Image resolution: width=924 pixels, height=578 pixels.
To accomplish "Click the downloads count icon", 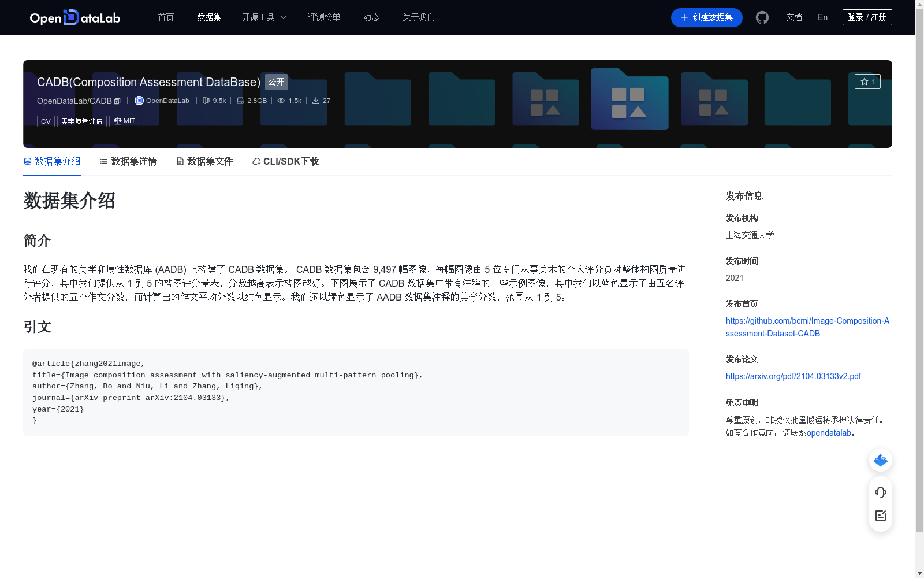I will click(316, 101).
